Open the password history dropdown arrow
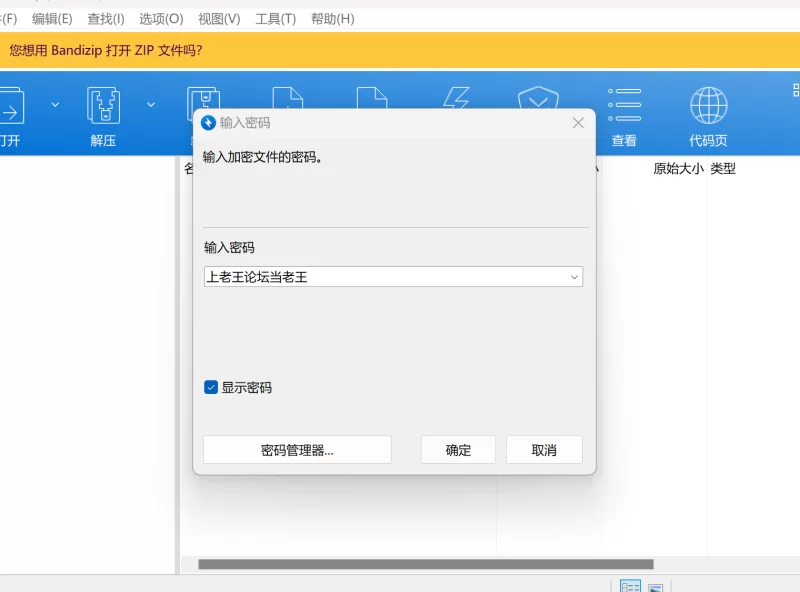 click(x=574, y=277)
